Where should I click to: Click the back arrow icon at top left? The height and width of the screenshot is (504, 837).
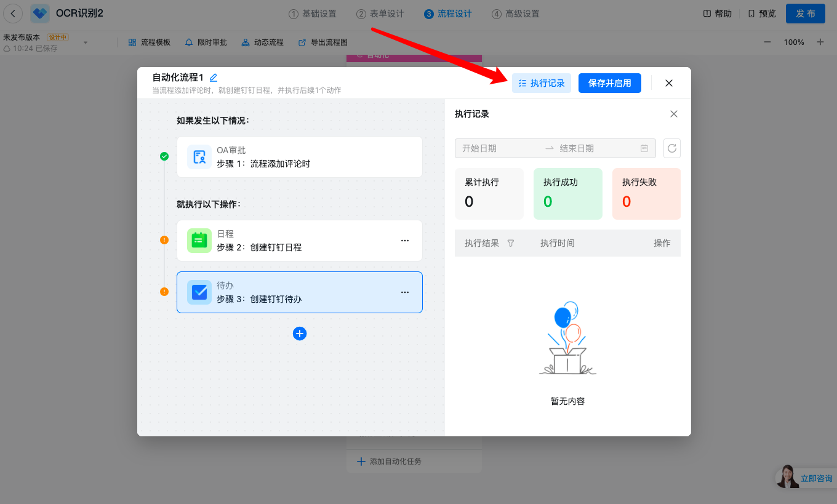point(13,14)
